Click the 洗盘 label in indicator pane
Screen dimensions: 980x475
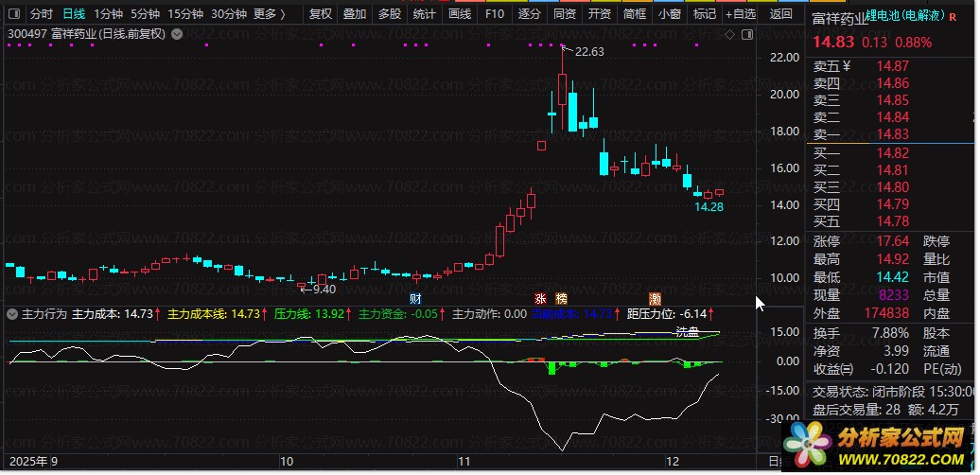(x=688, y=332)
